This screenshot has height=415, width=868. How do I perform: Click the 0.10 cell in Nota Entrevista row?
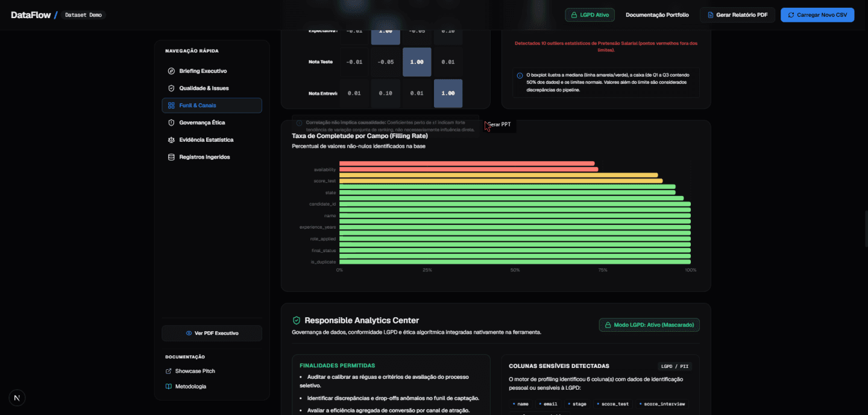385,93
